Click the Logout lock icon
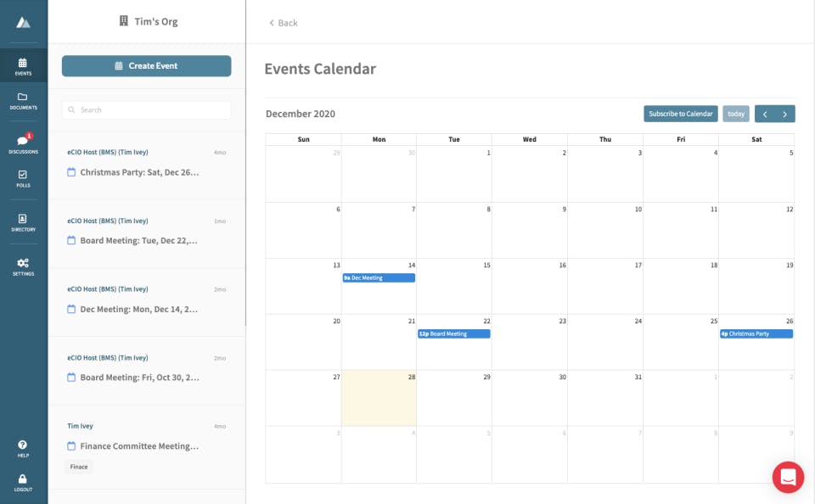The height and width of the screenshot is (504, 815). click(23, 483)
